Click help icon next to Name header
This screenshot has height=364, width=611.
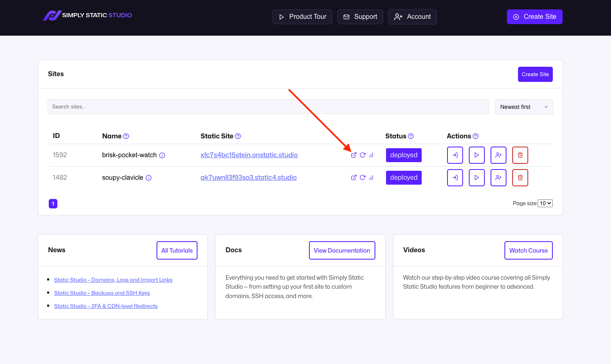coord(126,136)
